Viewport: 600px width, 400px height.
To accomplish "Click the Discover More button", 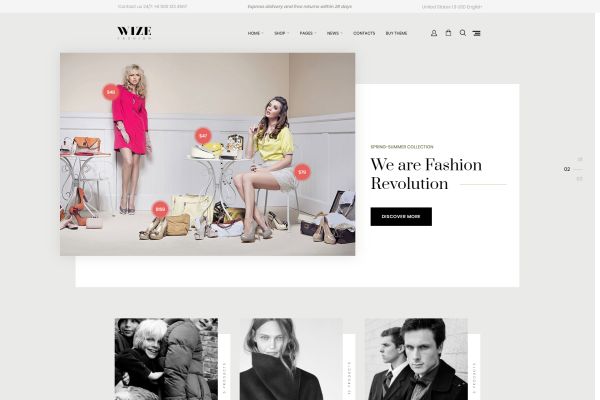I will coord(401,217).
